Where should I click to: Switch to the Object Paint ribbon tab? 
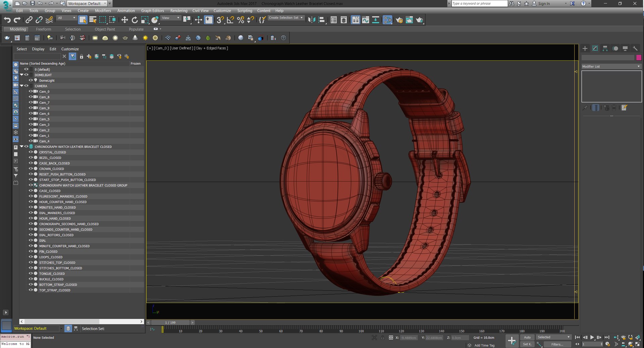tap(105, 29)
